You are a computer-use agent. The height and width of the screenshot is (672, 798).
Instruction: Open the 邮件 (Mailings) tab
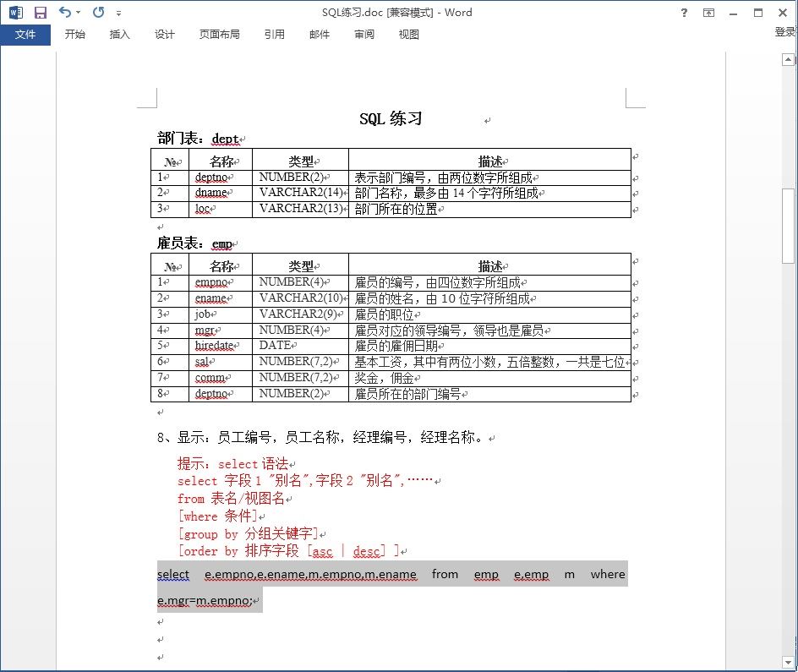pos(319,34)
